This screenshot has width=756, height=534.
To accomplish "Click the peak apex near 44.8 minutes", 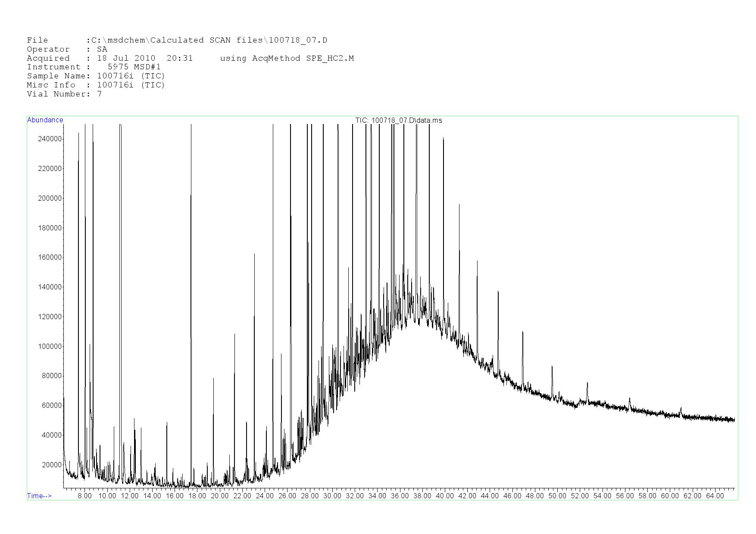I will pyautogui.click(x=498, y=292).
